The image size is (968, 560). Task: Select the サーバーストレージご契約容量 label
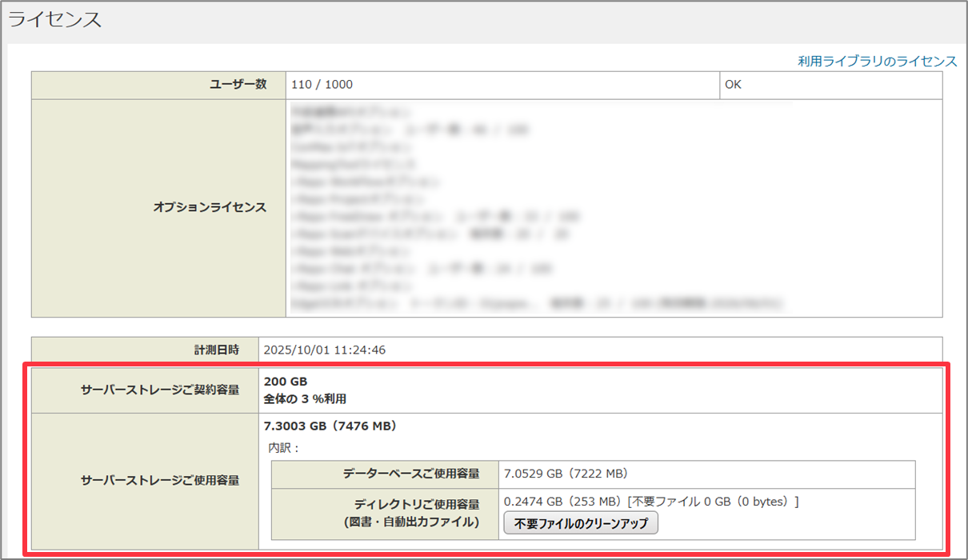(159, 390)
